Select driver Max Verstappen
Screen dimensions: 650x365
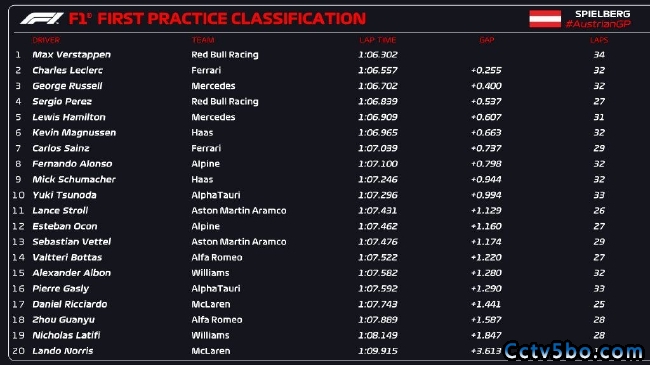(x=71, y=55)
